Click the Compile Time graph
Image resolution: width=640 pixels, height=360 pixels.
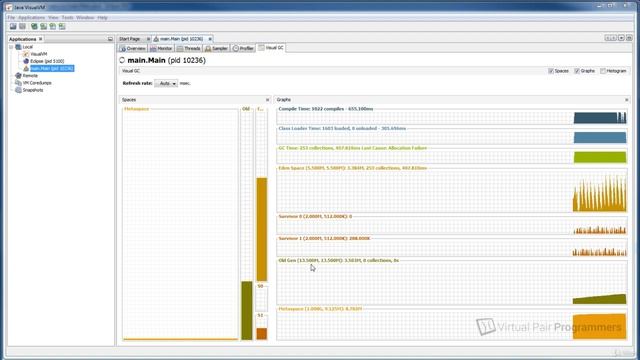(x=452, y=118)
